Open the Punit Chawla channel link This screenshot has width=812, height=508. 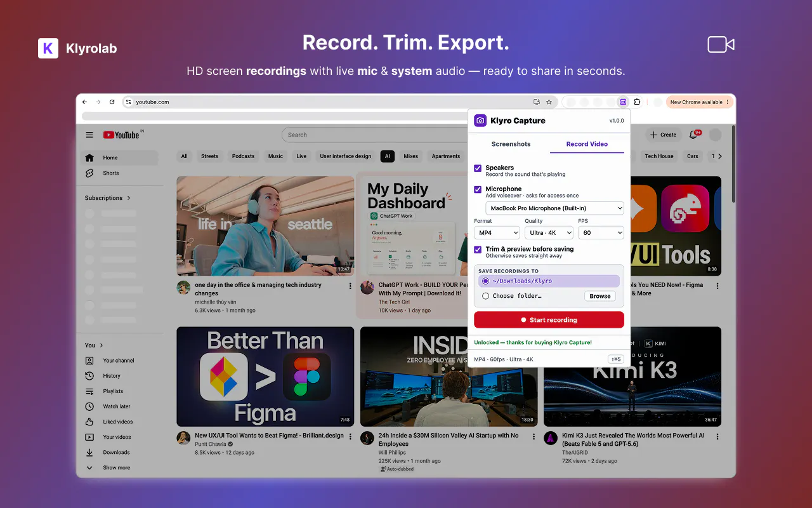[211, 444]
